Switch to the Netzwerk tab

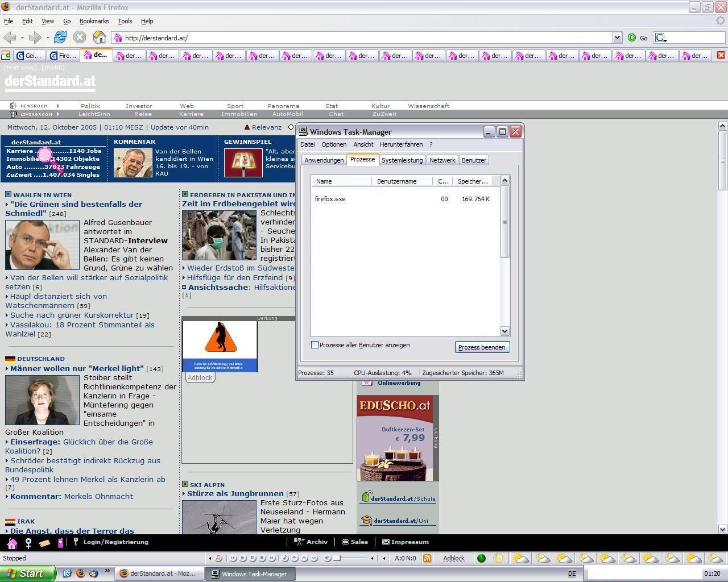[x=442, y=160]
